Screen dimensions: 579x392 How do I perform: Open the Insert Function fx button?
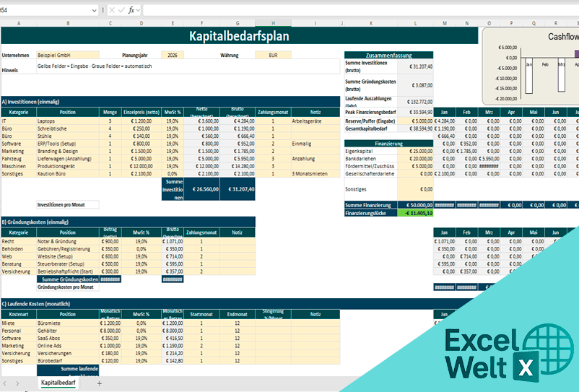pos(131,10)
